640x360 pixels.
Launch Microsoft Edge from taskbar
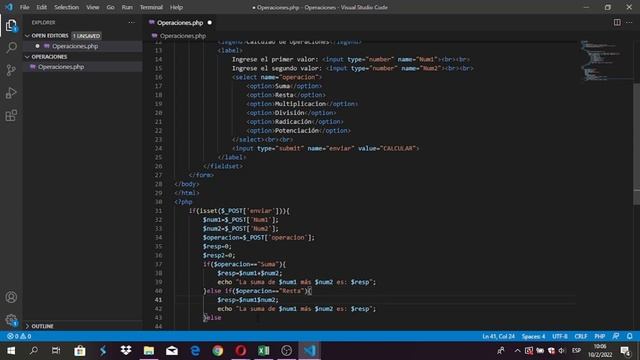pyautogui.click(x=195, y=351)
